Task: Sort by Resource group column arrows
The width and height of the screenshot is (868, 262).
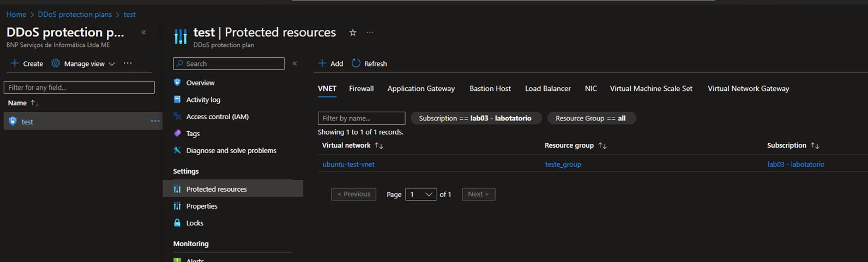Action: 602,145
